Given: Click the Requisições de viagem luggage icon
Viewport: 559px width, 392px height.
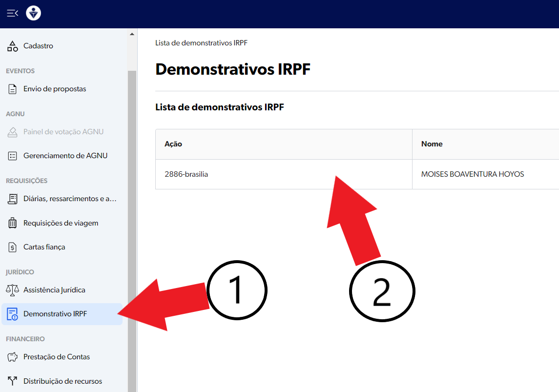Looking at the screenshot, I should [13, 224].
